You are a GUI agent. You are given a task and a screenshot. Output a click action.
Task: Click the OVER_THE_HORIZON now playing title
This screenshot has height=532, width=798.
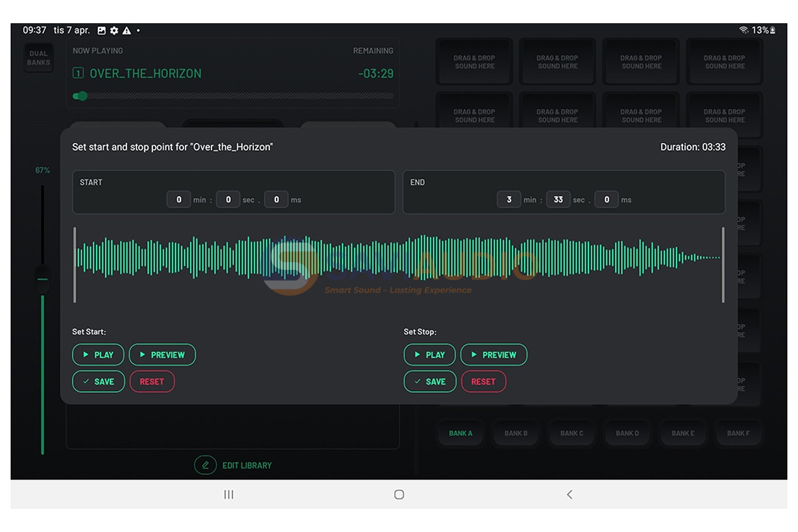(x=146, y=74)
